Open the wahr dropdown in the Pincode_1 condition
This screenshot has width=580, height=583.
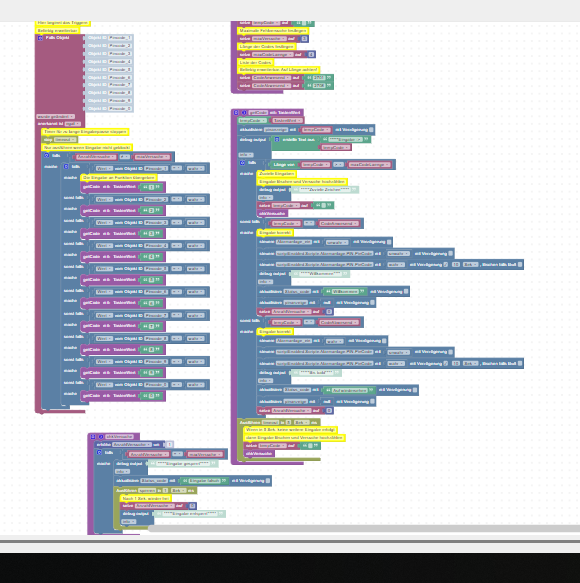[x=196, y=169]
